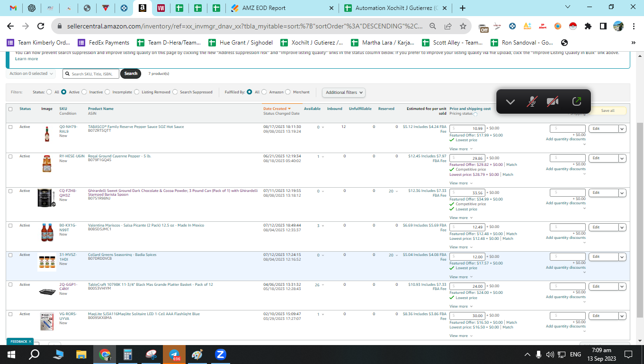The height and width of the screenshot is (364, 644).
Task: Unmute microphone in meeting overlay
Action: (x=532, y=101)
